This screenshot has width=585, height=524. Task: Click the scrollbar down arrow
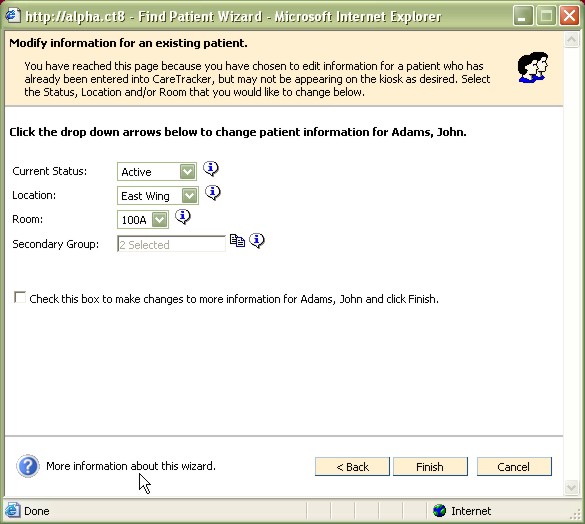click(571, 487)
